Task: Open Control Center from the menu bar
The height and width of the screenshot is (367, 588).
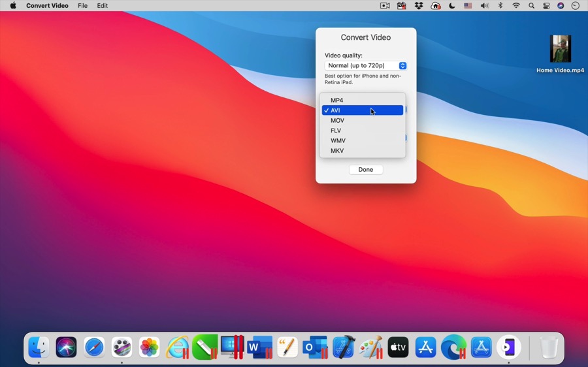Action: coord(547,6)
